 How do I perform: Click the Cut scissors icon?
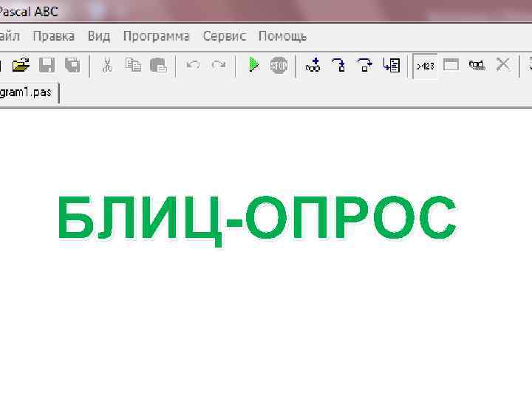click(107, 65)
